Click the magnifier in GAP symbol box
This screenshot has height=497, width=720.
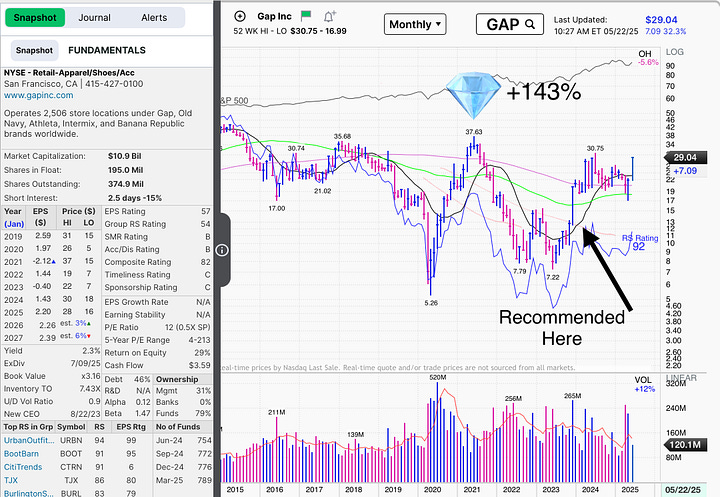(529, 24)
